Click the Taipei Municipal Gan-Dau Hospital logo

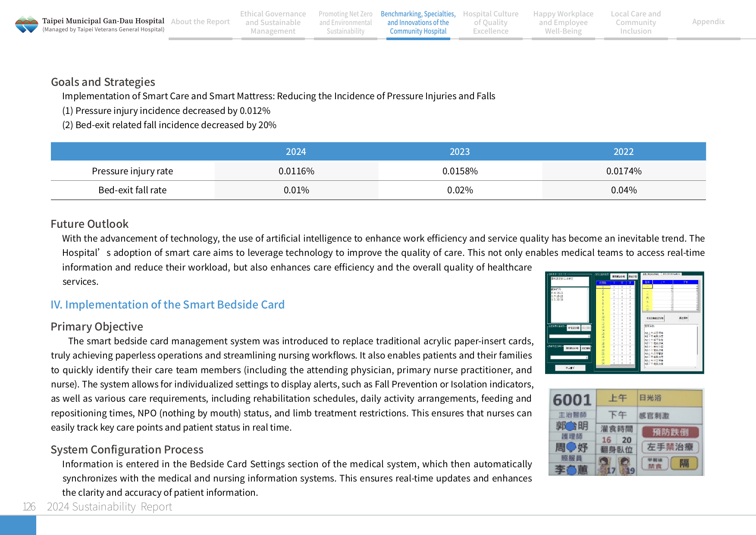point(90,25)
